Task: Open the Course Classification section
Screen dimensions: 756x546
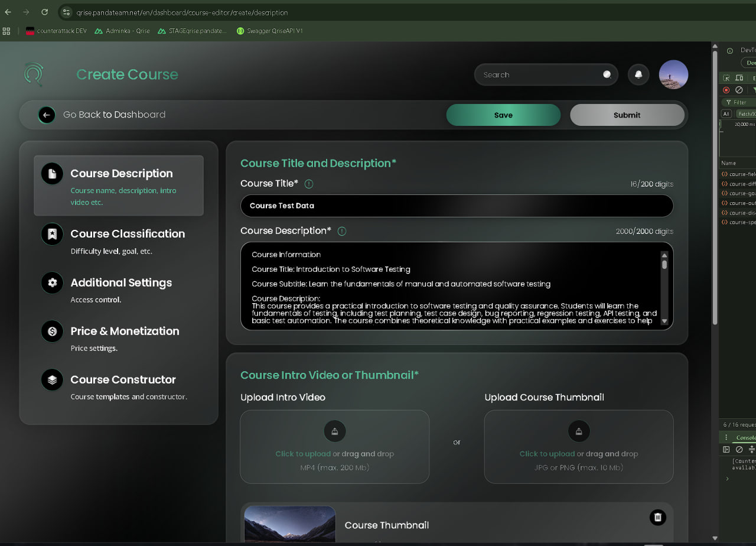Action: (119, 240)
